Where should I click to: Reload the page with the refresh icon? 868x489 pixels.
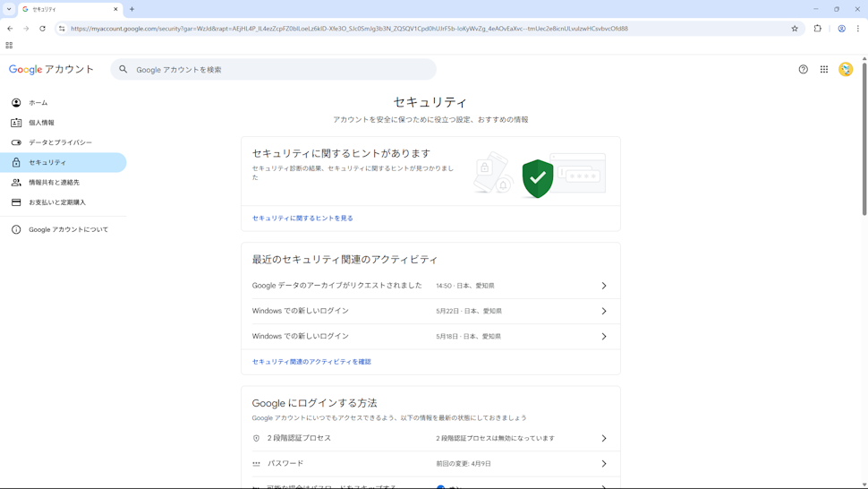tap(42, 29)
